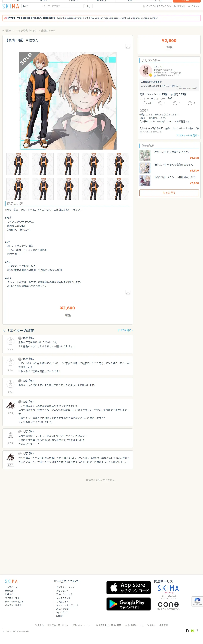Click the もっと見る button under other products

point(169,193)
